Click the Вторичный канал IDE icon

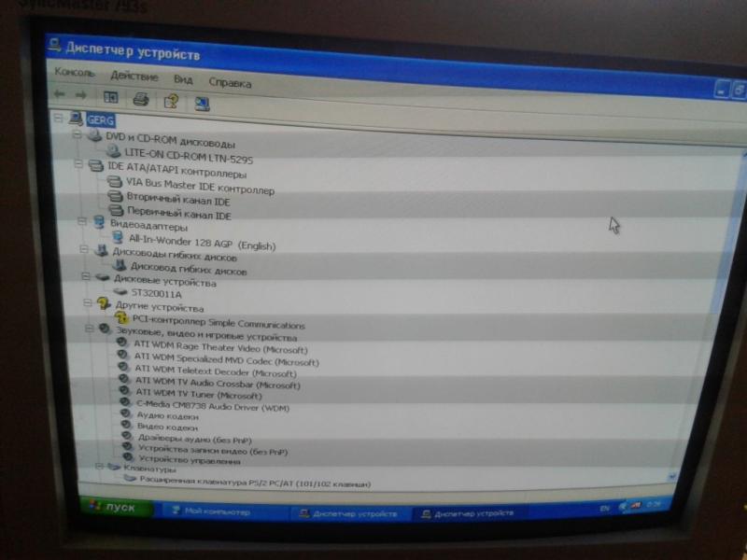116,196
